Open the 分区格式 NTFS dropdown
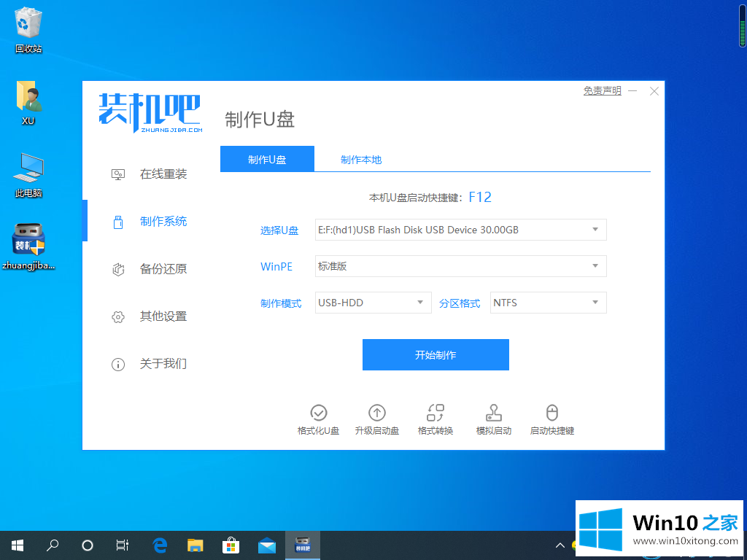747x560 pixels. tap(548, 303)
